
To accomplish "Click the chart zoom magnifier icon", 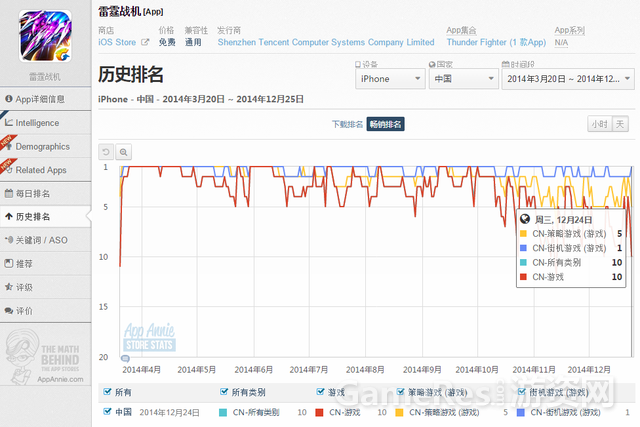I will (x=123, y=152).
